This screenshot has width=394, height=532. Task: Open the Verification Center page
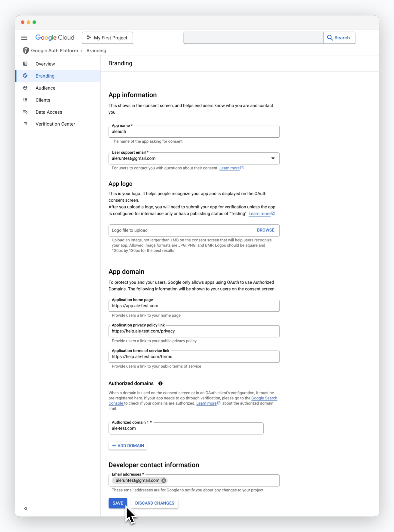click(58, 124)
